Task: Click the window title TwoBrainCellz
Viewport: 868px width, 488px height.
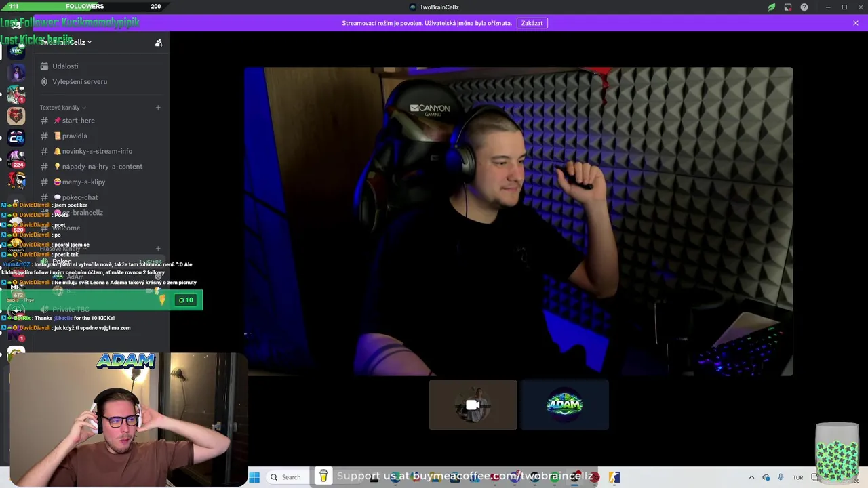Action: click(x=439, y=7)
